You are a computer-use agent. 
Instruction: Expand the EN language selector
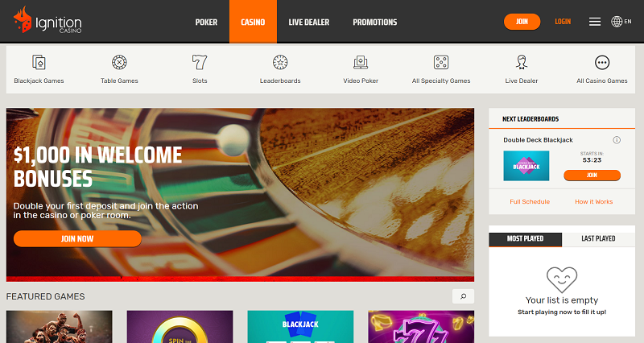coord(621,22)
